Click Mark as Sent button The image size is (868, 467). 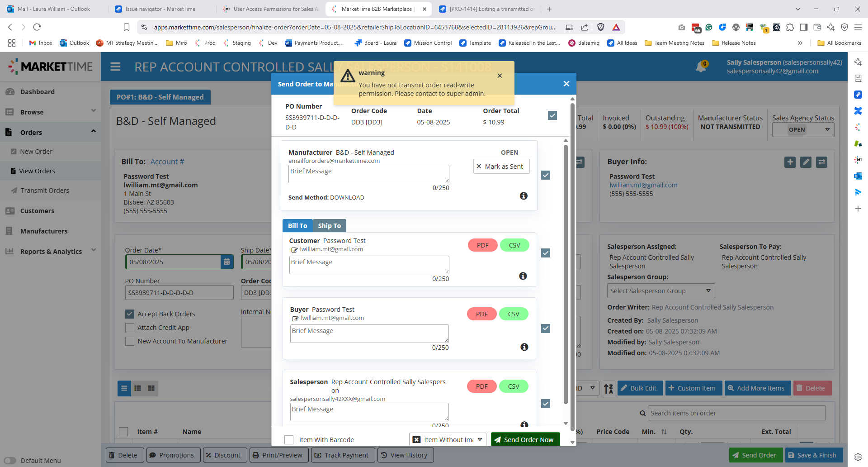(501, 167)
